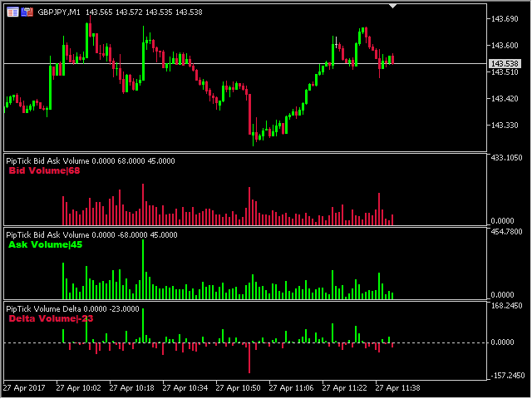This screenshot has width=532, height=399.
Task: Click the GBPJPY,M1 chart title text
Action: (x=59, y=12)
